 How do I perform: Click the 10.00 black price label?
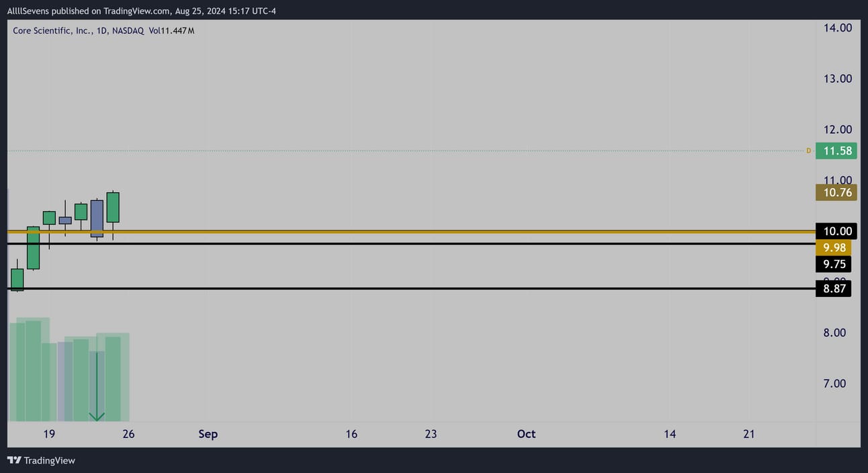(836, 231)
